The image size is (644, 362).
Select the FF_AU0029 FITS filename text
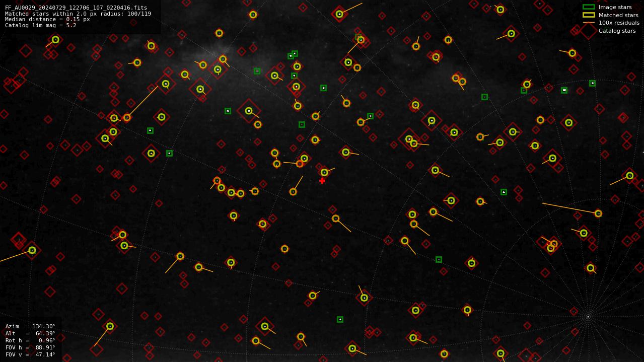click(76, 8)
